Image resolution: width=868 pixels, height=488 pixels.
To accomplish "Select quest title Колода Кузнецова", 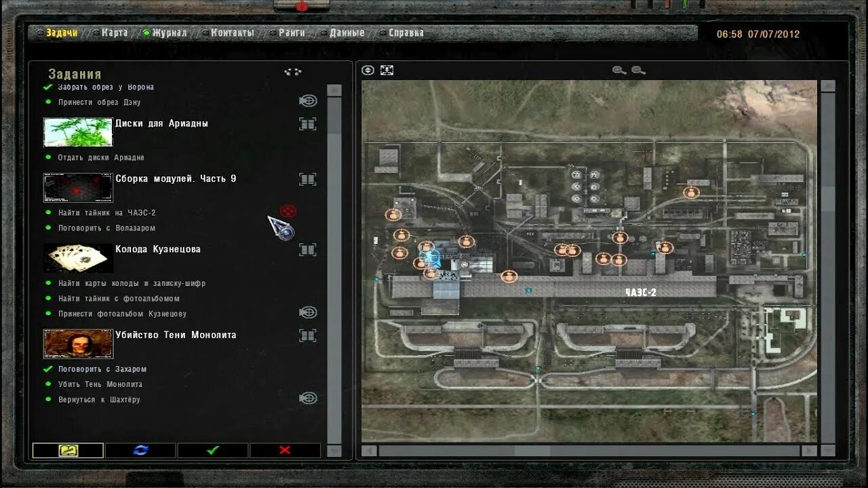I will [158, 249].
